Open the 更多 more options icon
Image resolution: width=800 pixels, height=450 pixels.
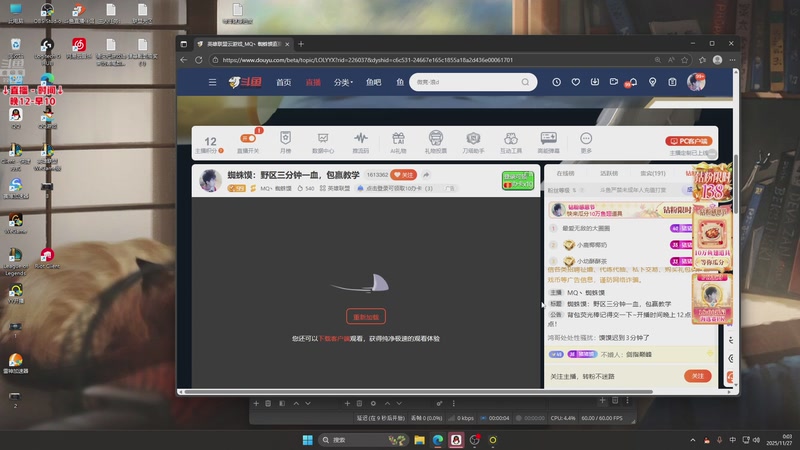(586, 142)
